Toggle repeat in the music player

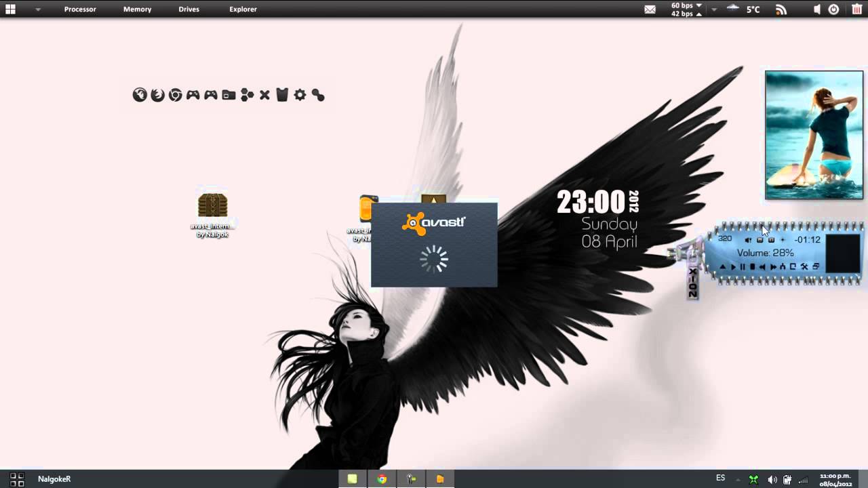point(793,267)
